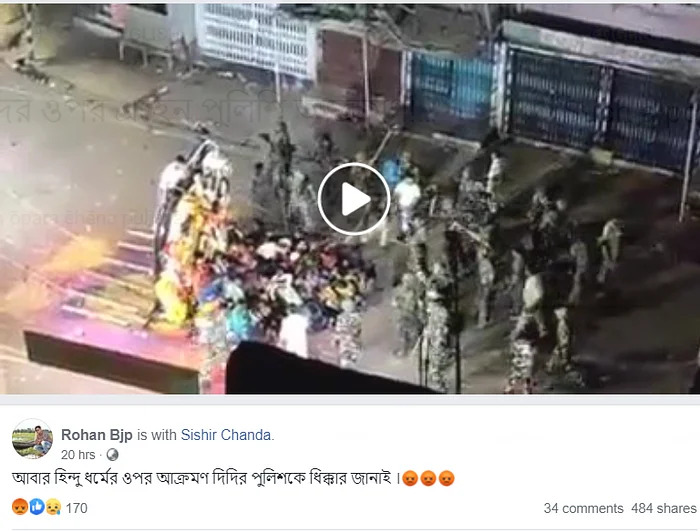Click the blue gate in the video frame

(451, 87)
